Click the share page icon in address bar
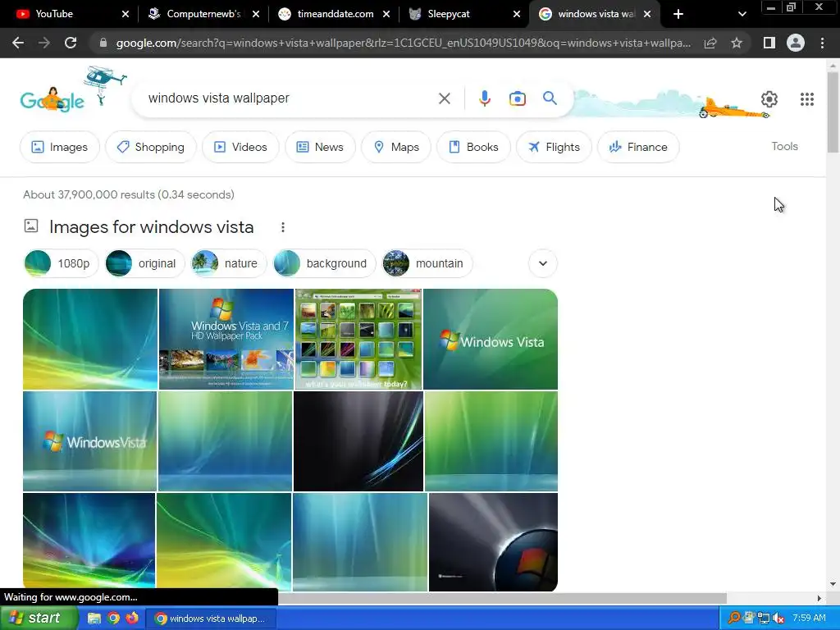 pyautogui.click(x=710, y=43)
